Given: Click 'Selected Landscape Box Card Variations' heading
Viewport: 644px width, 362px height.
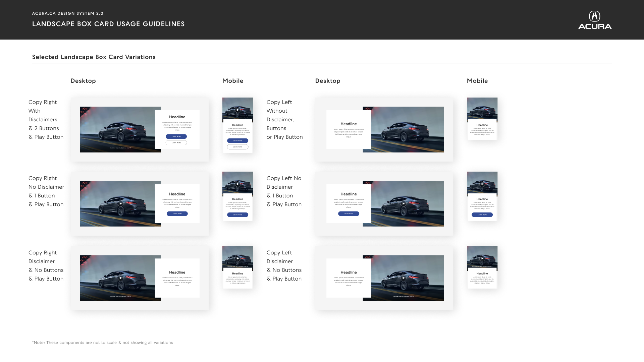Looking at the screenshot, I should click(x=94, y=57).
